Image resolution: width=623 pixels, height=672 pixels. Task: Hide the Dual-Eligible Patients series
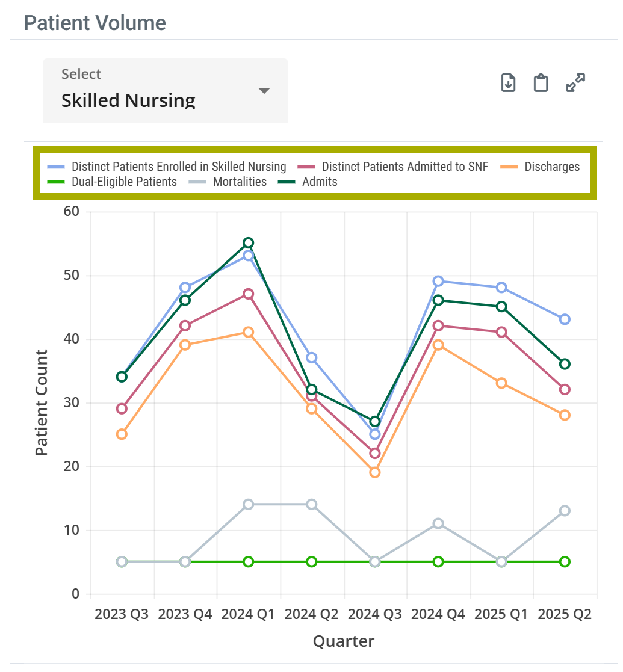coord(124,182)
